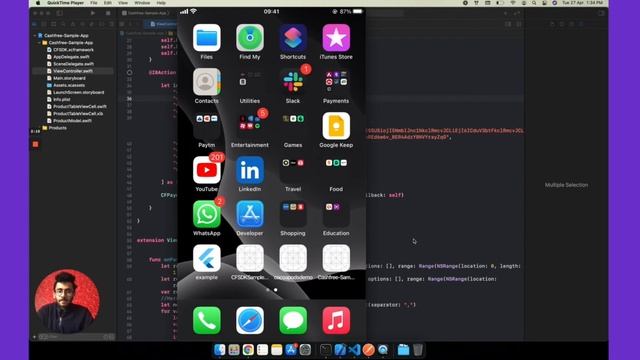Launch the CFSDKSample app

250,258
